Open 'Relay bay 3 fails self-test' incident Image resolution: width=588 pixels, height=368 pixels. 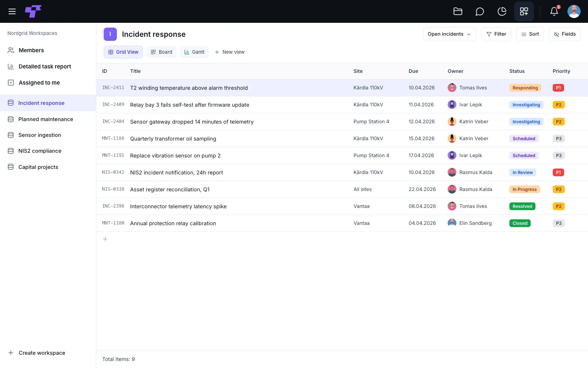pos(190,105)
